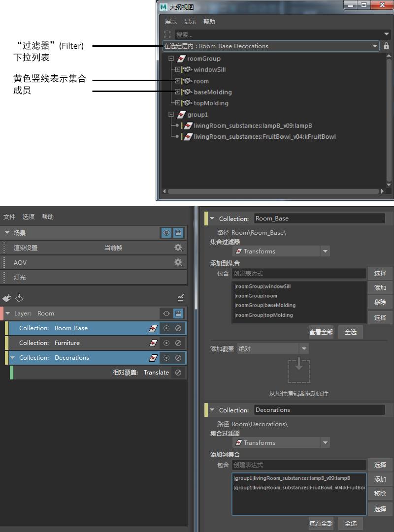Screen dimensions: 394x532
Task: Isolate select the Room_Base collection
Action: point(166,328)
